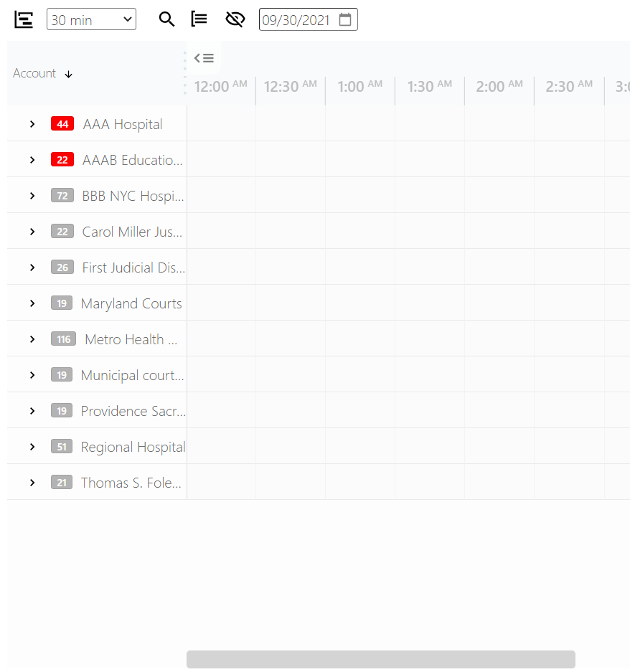
Task: Sort by the Account column header
Action: coord(34,73)
